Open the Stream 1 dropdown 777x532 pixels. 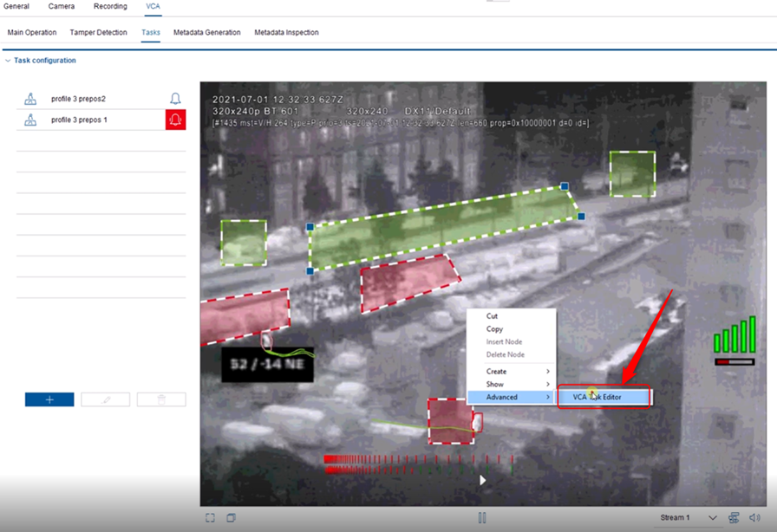pos(688,517)
